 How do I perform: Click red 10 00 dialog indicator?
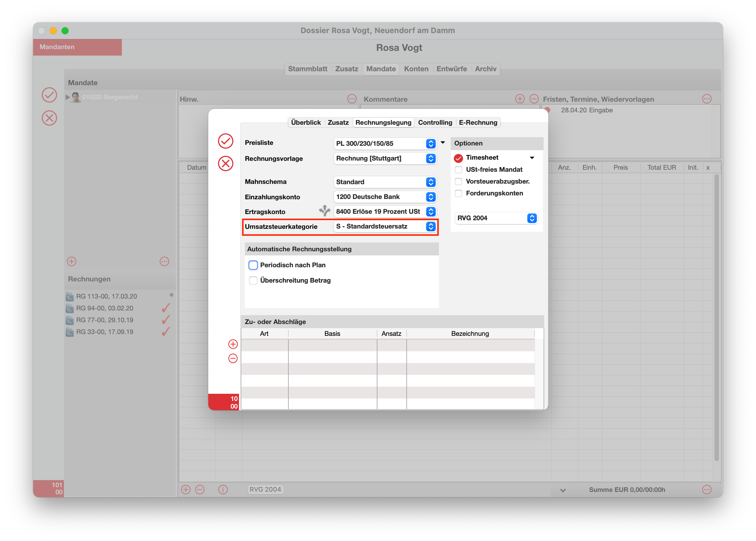point(224,402)
